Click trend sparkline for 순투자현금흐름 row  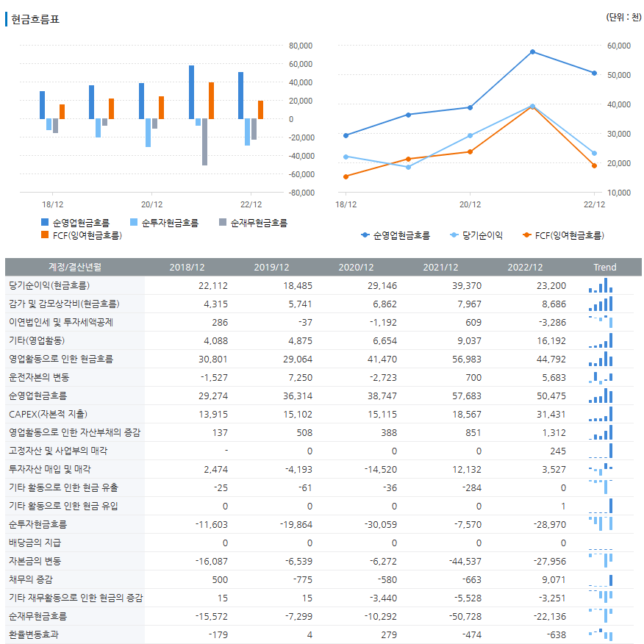pos(601,523)
